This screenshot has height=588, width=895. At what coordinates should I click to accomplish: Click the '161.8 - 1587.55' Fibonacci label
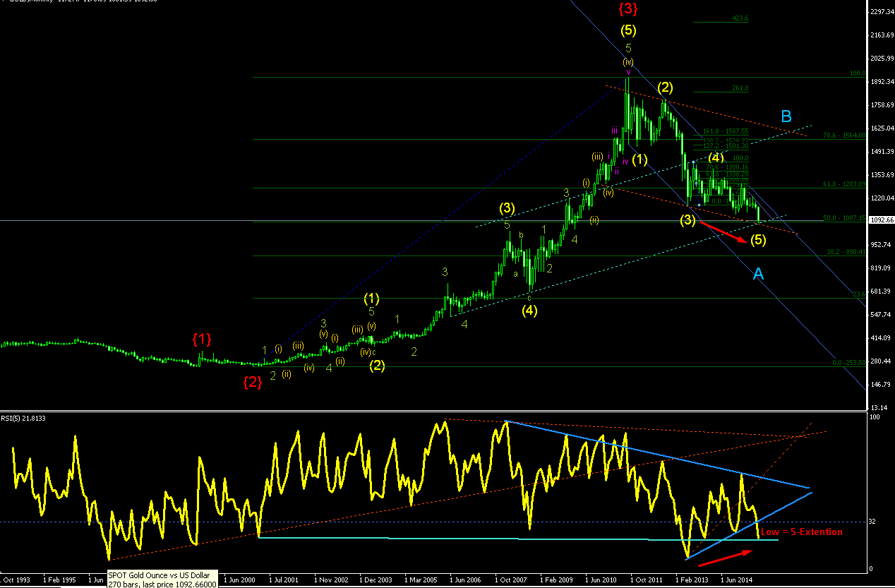tap(726, 131)
